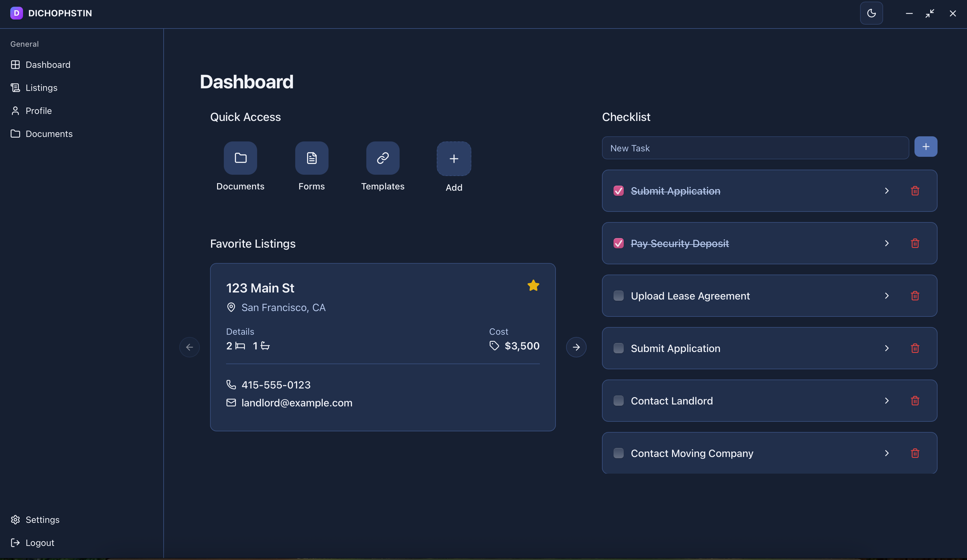Delete the Upload Lease Agreement task
The width and height of the screenshot is (967, 560).
click(915, 296)
